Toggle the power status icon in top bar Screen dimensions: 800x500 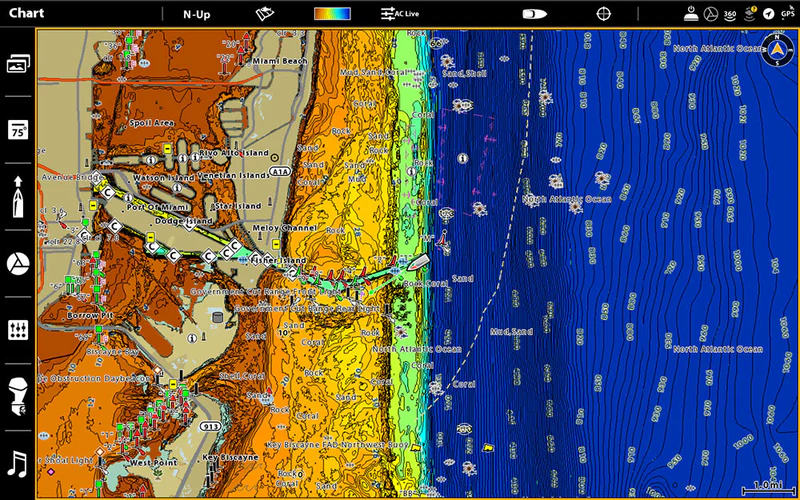tap(691, 14)
